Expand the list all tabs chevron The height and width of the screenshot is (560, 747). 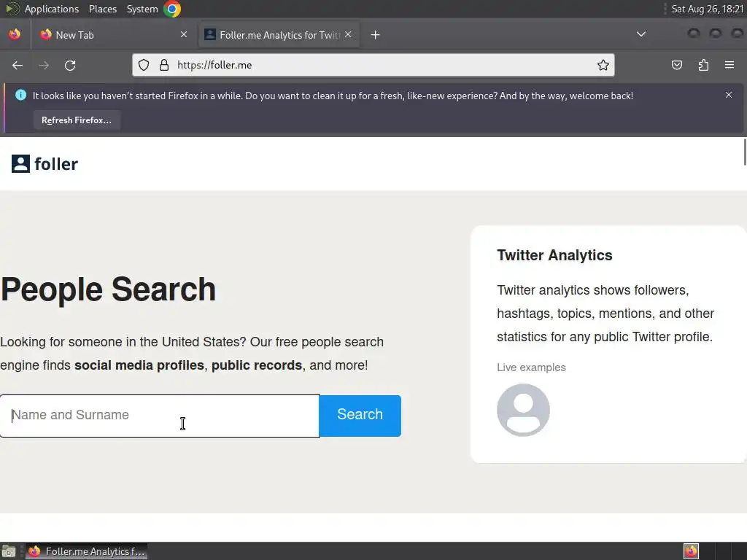pos(641,34)
